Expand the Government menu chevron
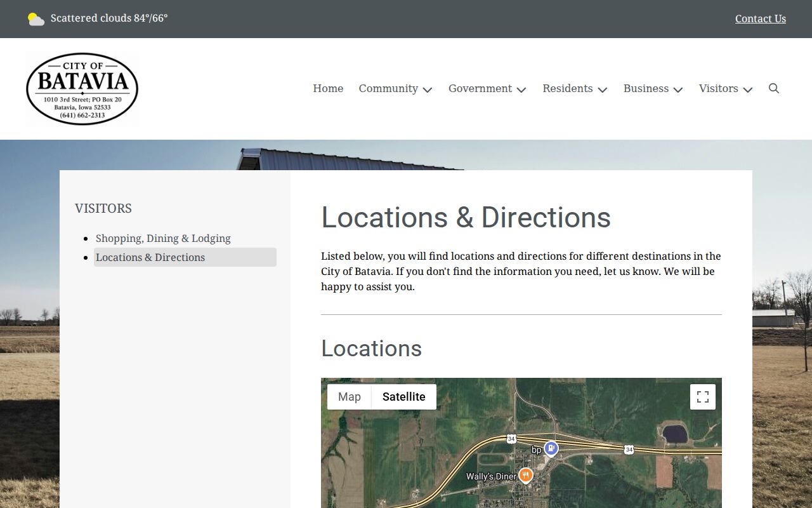 click(x=521, y=90)
